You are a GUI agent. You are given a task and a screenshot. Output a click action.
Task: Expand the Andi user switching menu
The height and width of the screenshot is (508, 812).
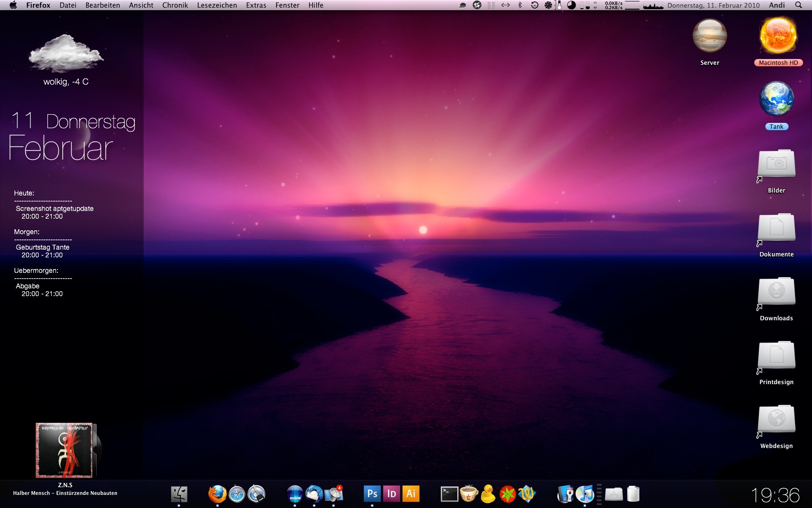pos(777,5)
